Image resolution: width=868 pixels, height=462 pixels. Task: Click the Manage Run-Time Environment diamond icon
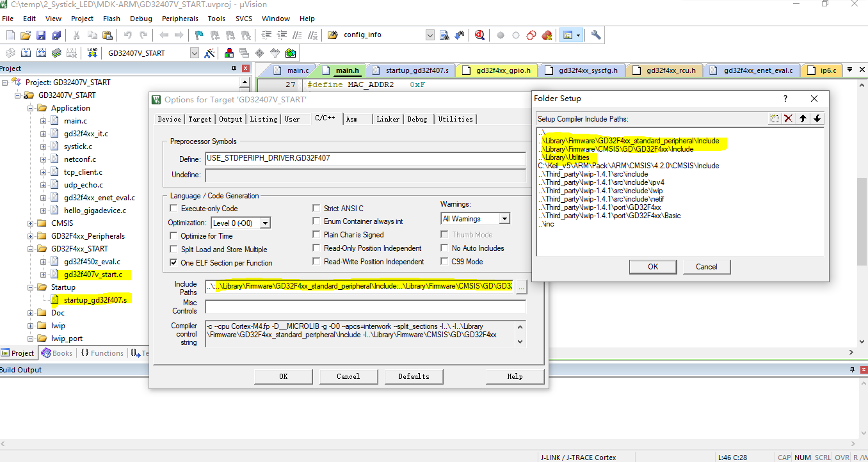click(259, 53)
